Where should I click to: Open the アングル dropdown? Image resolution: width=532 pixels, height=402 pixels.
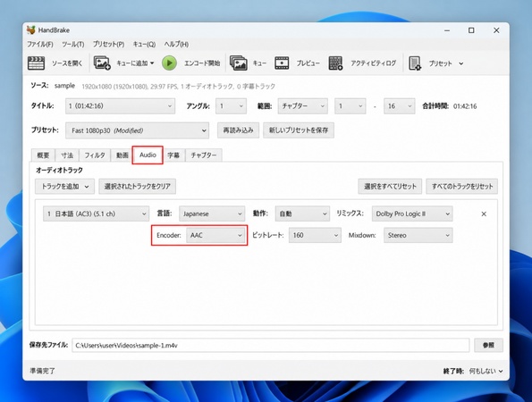click(x=231, y=106)
